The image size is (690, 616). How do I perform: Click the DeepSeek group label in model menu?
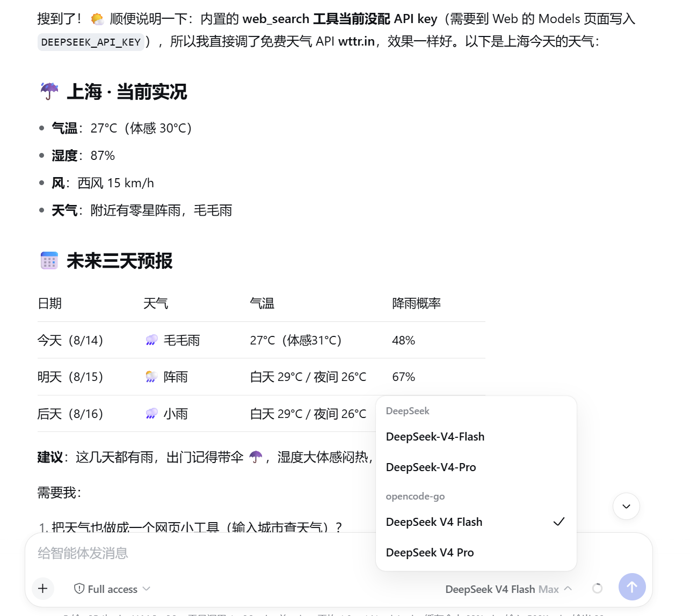point(408,411)
